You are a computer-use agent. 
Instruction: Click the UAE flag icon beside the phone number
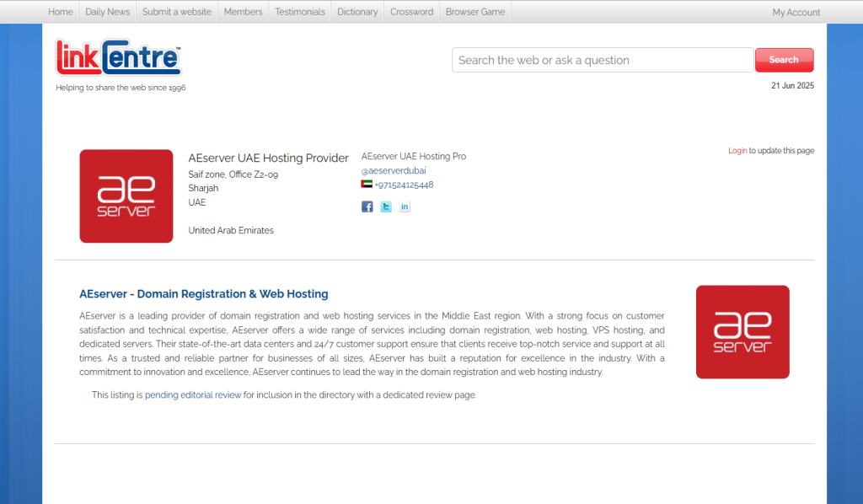pyautogui.click(x=367, y=185)
